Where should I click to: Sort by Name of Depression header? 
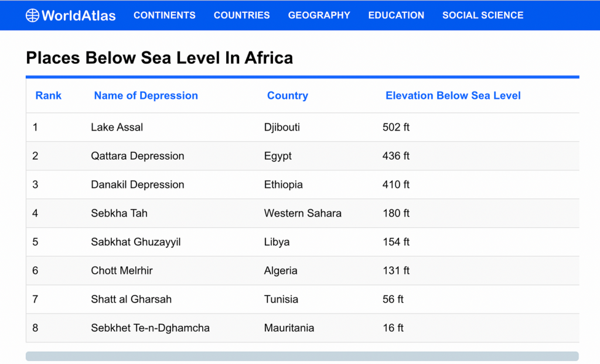(146, 95)
